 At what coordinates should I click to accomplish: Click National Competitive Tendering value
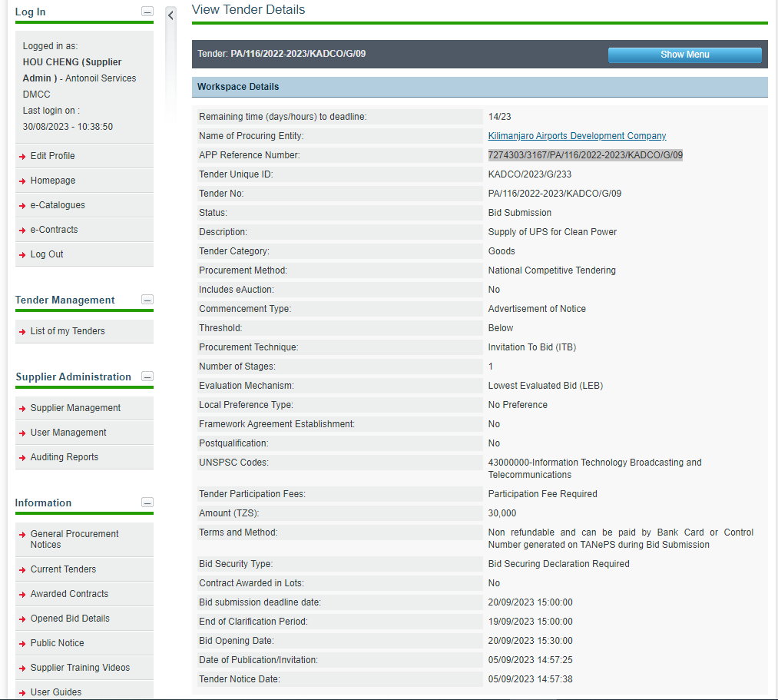click(x=551, y=270)
